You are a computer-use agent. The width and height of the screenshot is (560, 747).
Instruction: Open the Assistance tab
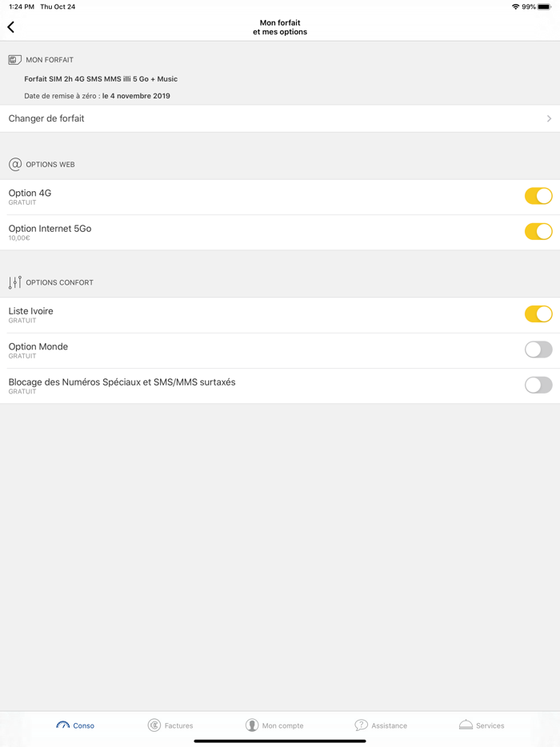[x=382, y=725]
